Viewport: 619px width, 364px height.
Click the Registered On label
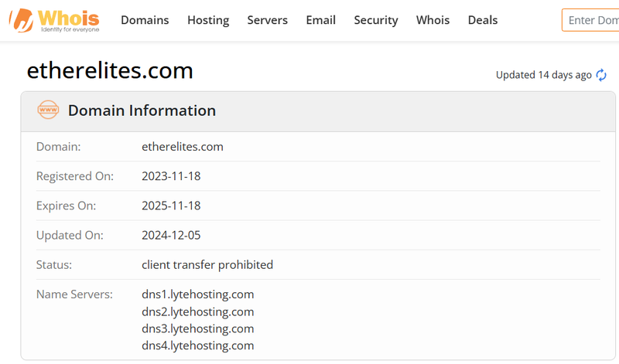[x=75, y=176]
